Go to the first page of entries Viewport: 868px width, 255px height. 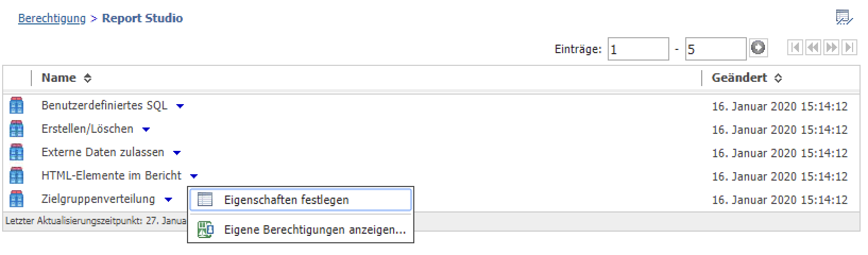point(795,48)
